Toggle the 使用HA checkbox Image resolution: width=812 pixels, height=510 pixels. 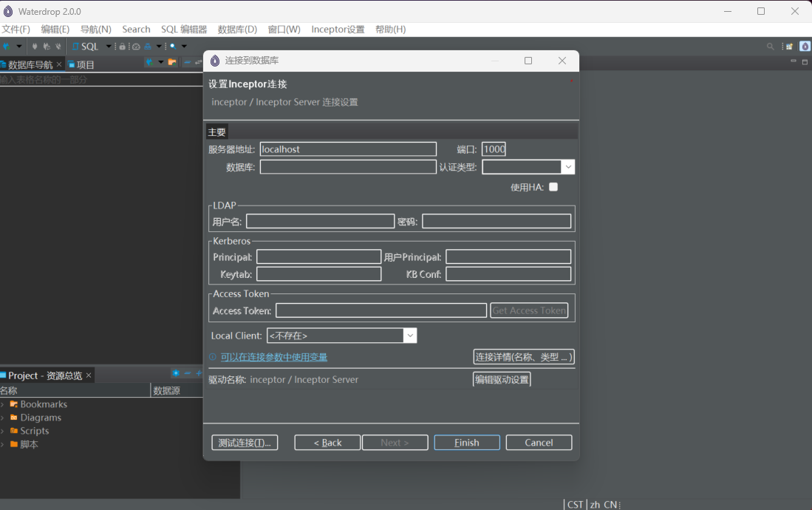point(553,187)
